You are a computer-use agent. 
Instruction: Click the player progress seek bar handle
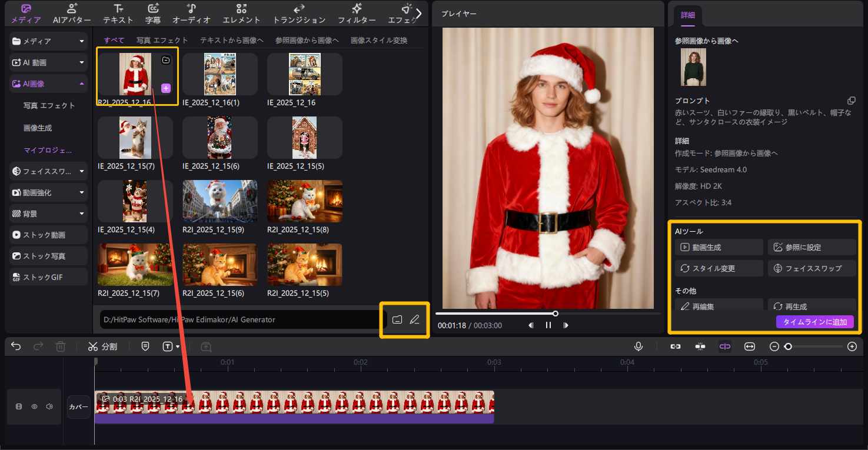coord(555,314)
